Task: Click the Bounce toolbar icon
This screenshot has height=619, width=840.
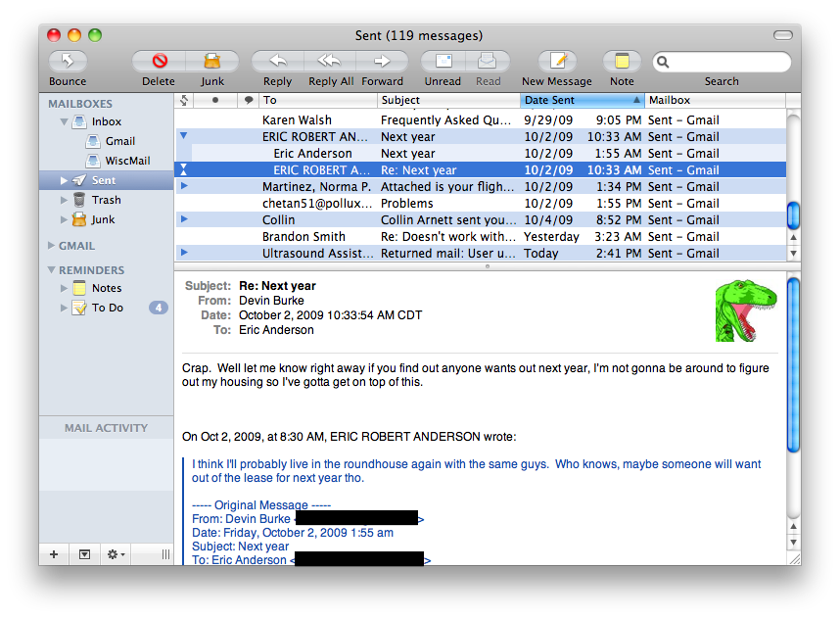Action: [x=68, y=61]
